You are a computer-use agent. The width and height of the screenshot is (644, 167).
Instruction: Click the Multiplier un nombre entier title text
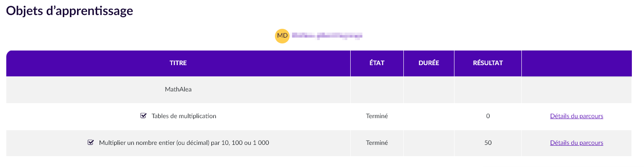pyautogui.click(x=184, y=143)
